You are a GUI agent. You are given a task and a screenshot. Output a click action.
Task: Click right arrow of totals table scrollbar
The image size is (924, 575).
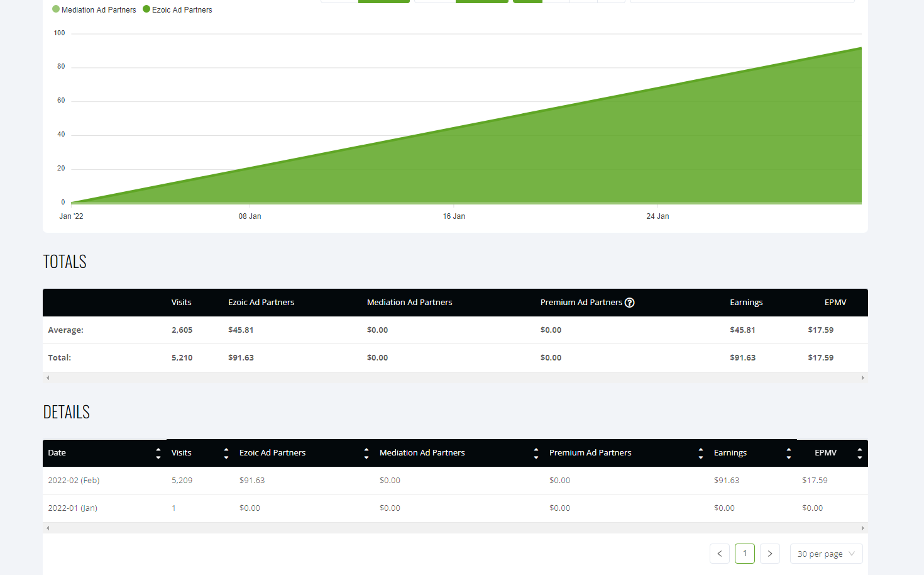[863, 378]
